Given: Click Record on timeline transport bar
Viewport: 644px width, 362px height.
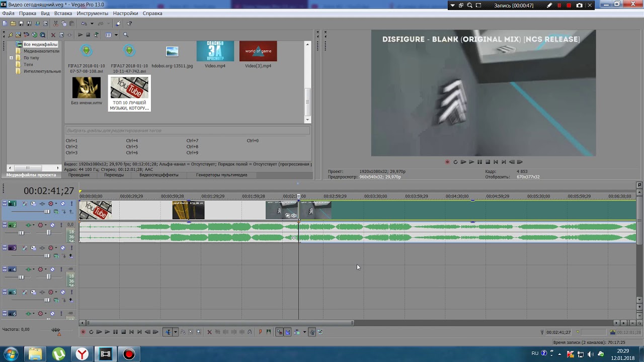Looking at the screenshot, I should point(83,332).
